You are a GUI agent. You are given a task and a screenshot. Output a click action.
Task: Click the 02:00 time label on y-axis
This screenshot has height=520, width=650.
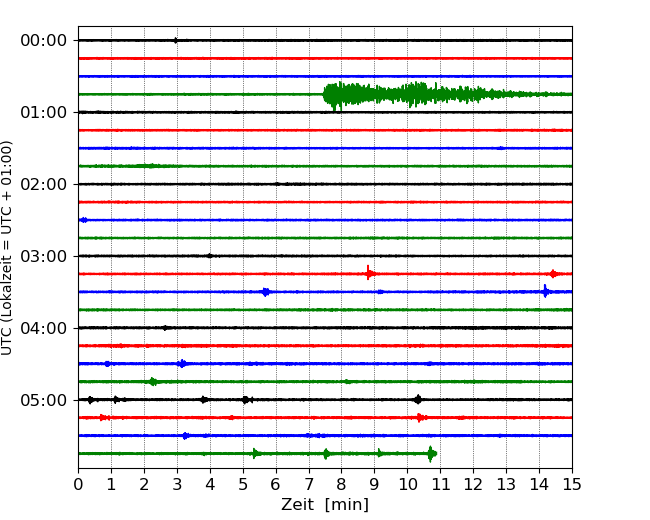44,185
